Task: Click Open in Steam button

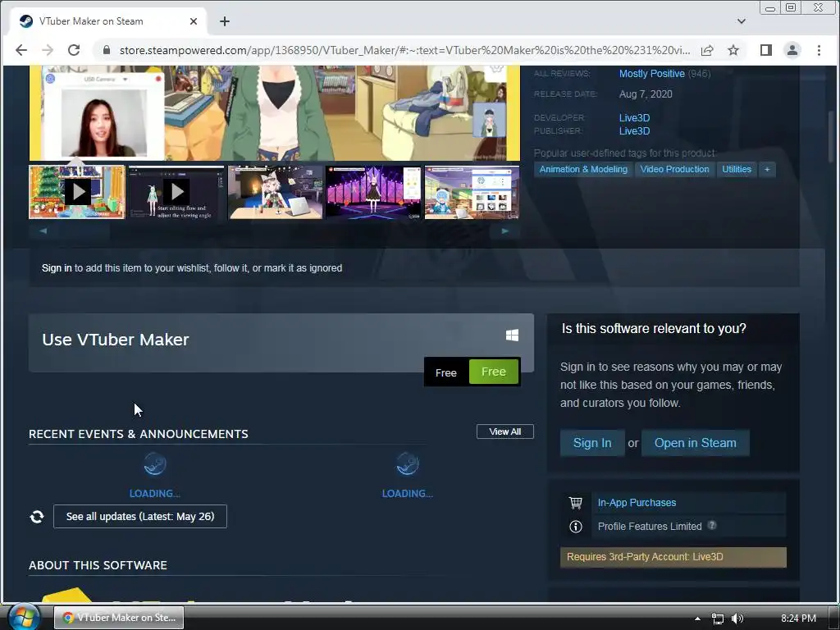Action: click(x=695, y=443)
